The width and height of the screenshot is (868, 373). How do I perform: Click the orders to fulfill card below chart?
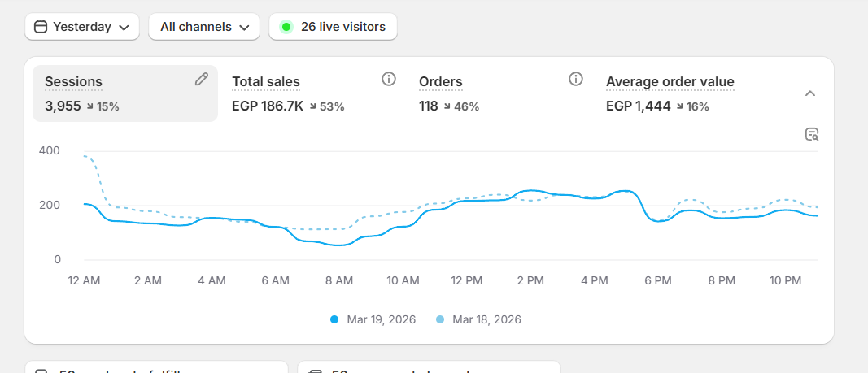156,367
